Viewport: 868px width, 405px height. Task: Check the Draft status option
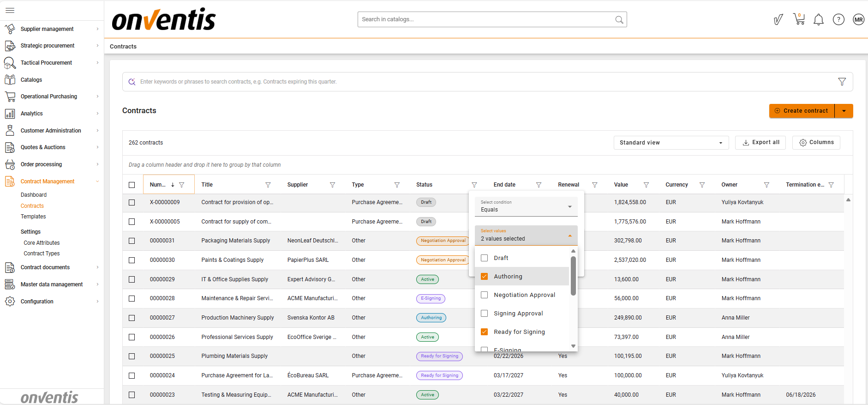point(485,258)
